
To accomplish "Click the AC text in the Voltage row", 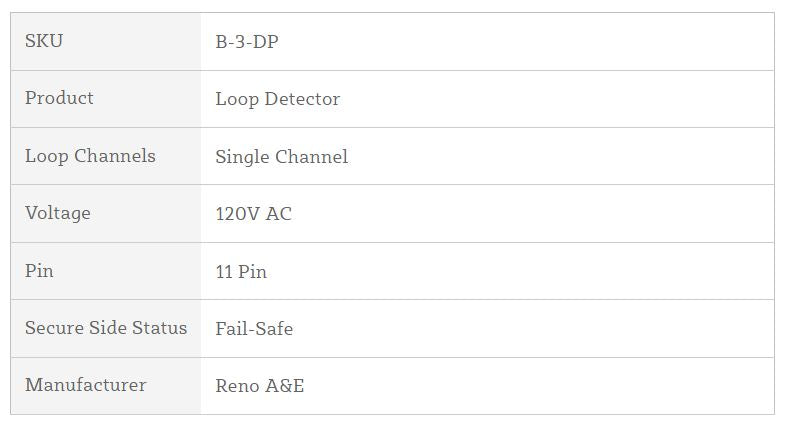I will point(279,214).
